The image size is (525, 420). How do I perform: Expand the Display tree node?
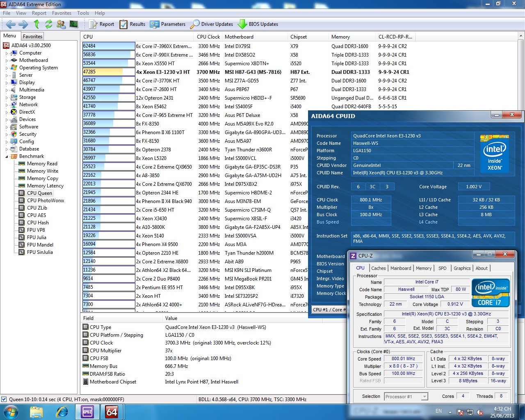pos(7,83)
